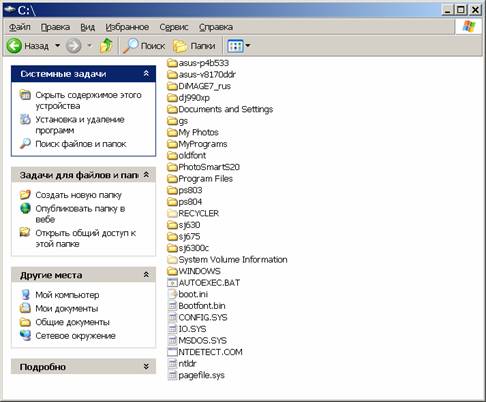The width and height of the screenshot is (486, 402).
Task: Select the oldfont folder icon
Action: (172, 156)
